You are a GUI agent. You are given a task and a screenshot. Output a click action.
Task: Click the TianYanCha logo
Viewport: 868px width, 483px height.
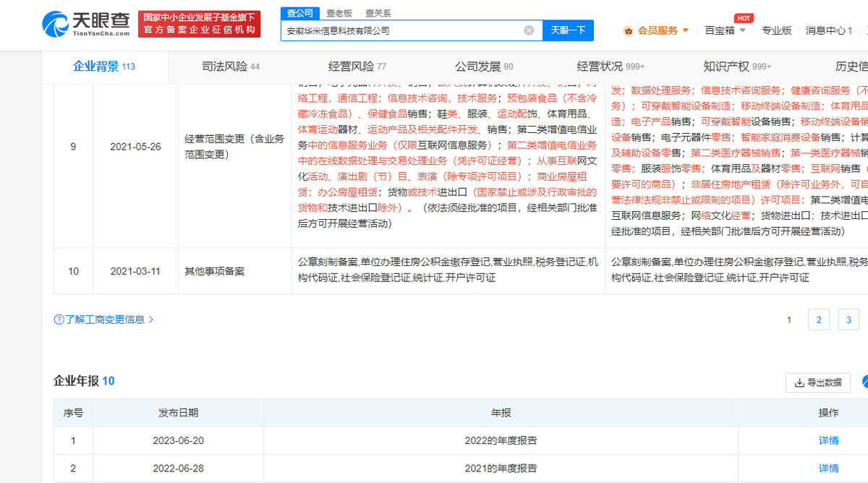86,24
